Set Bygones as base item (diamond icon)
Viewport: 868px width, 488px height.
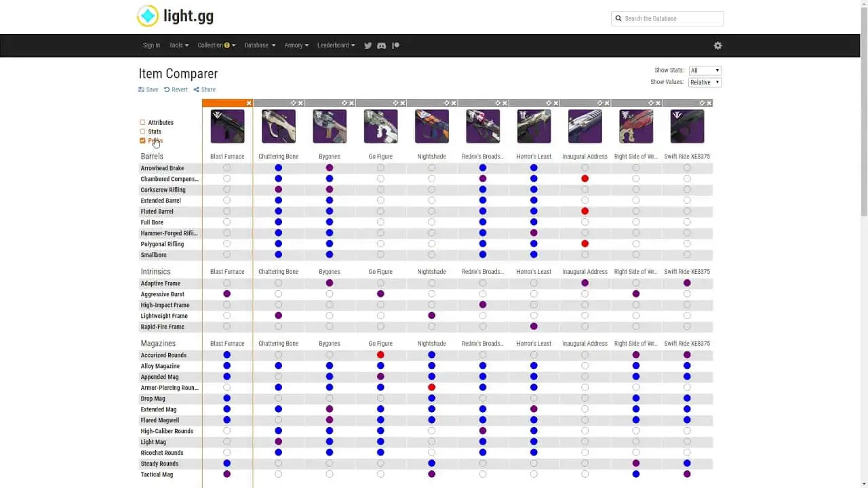coord(344,103)
